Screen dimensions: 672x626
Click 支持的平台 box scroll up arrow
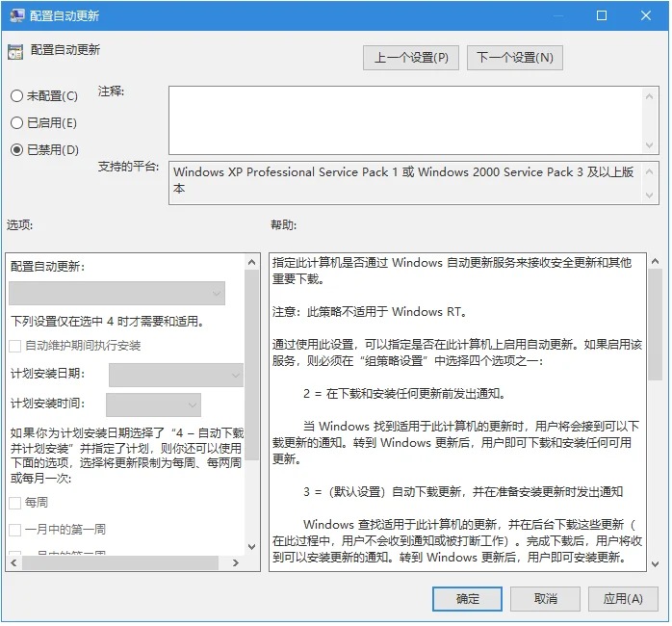[x=649, y=172]
